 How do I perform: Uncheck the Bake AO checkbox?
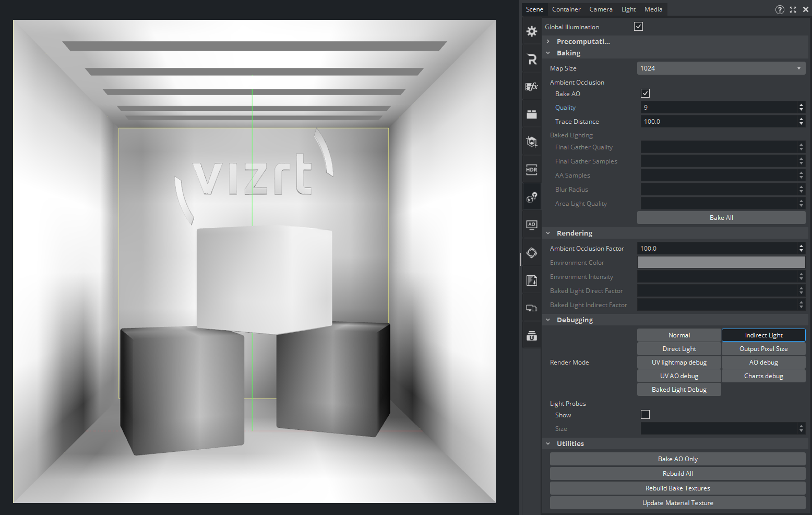pos(645,93)
